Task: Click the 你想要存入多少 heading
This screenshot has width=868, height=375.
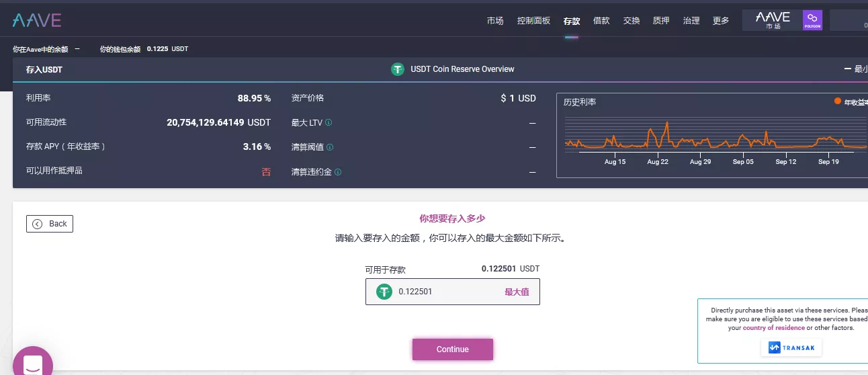Action: tap(452, 218)
